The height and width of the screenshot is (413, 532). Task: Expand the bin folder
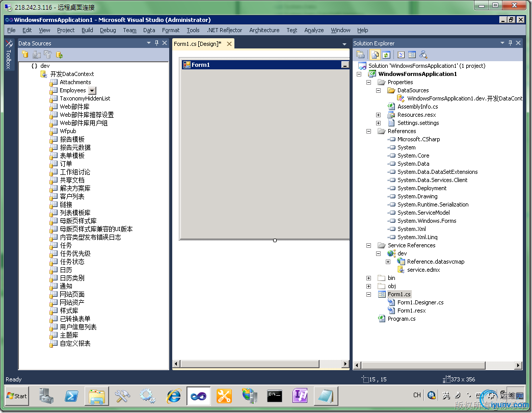[x=369, y=278]
